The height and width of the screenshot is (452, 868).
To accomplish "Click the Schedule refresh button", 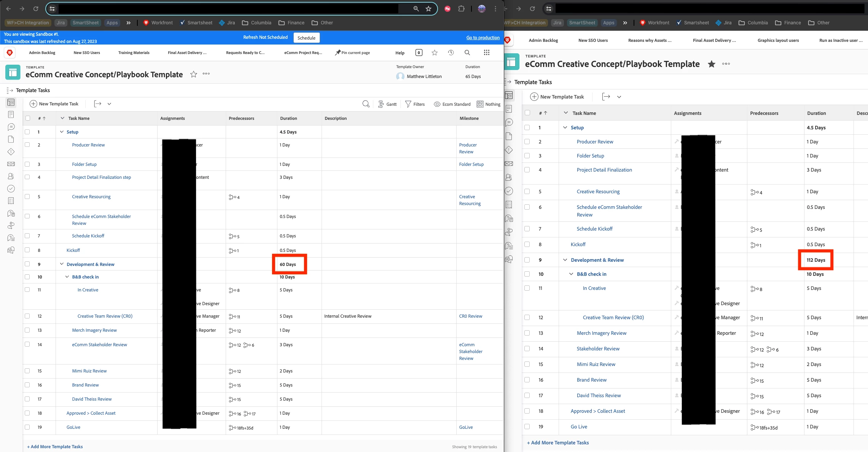I will point(306,38).
